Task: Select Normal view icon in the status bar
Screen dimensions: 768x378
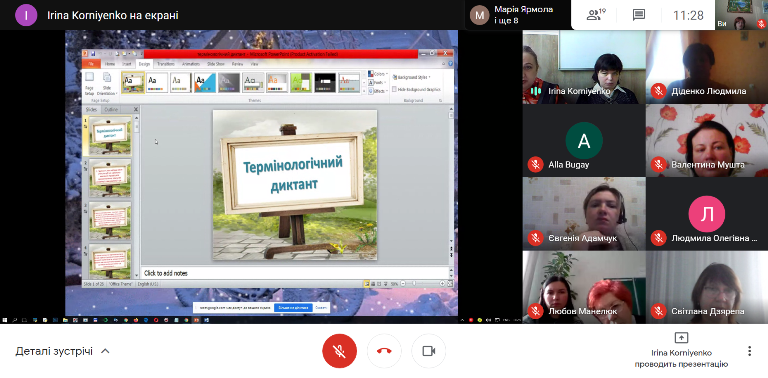Action: [x=366, y=284]
